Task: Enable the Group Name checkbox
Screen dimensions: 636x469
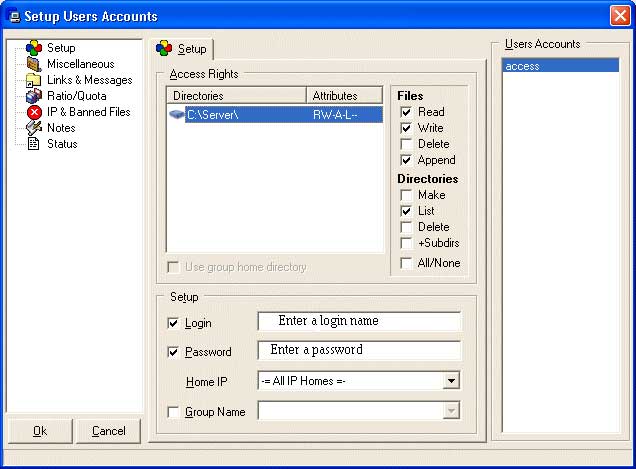Action: click(173, 412)
